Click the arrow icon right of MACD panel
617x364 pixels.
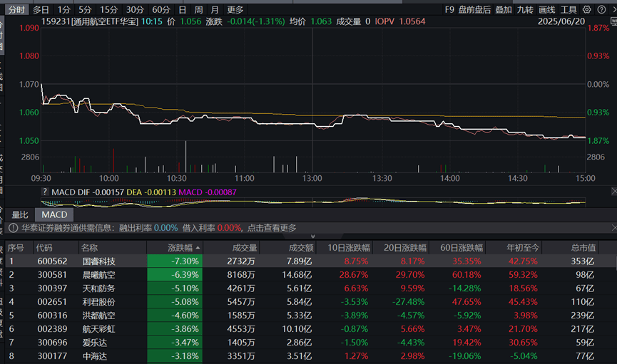pyautogui.click(x=612, y=192)
